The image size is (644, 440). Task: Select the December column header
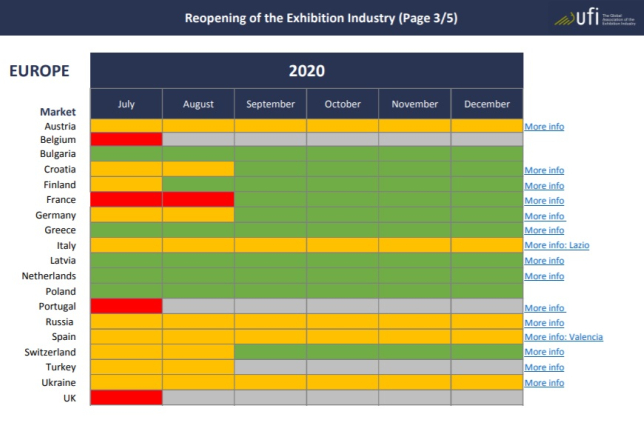486,104
